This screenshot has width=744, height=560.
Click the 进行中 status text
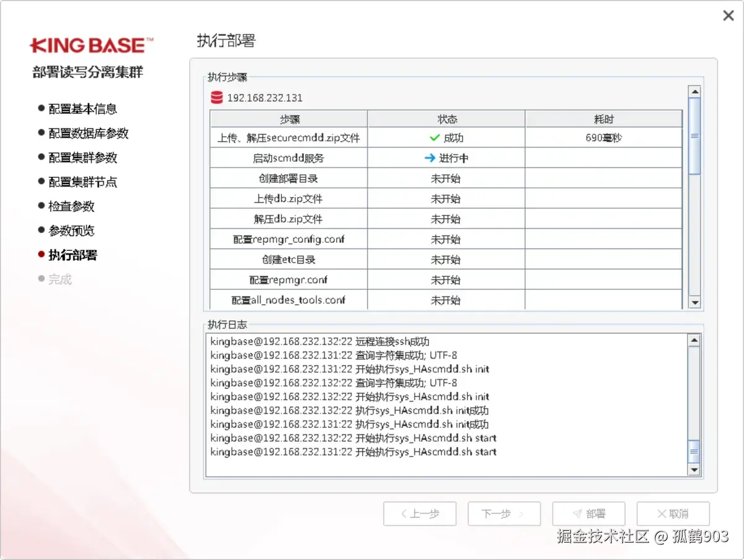click(454, 158)
